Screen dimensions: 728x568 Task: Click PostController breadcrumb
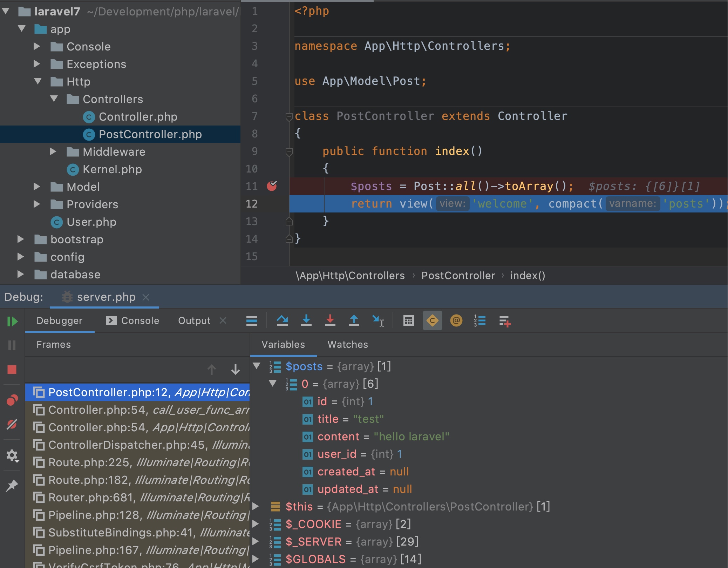click(458, 276)
